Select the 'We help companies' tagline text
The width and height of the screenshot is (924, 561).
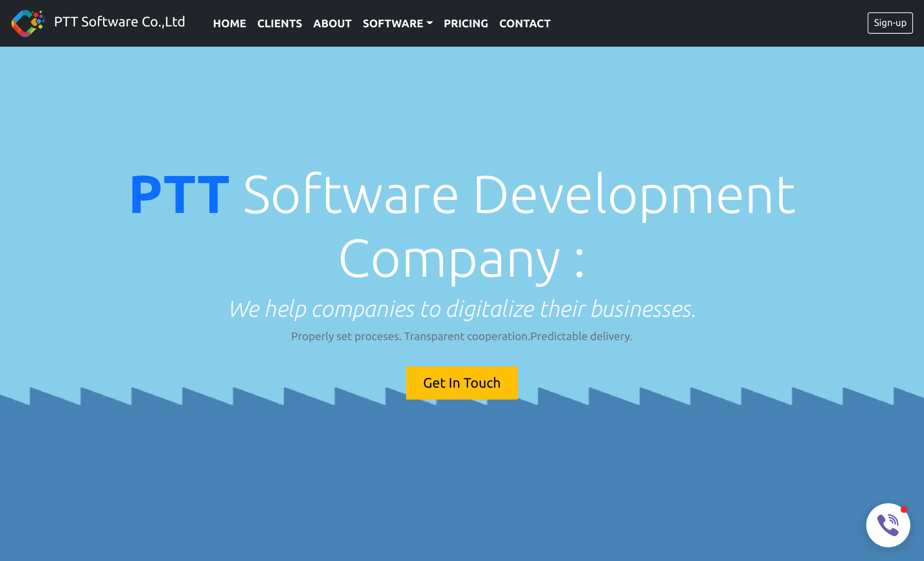click(x=462, y=309)
